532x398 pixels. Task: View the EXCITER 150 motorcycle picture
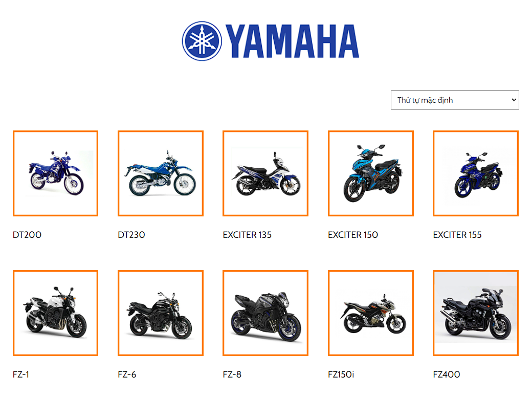coord(370,173)
